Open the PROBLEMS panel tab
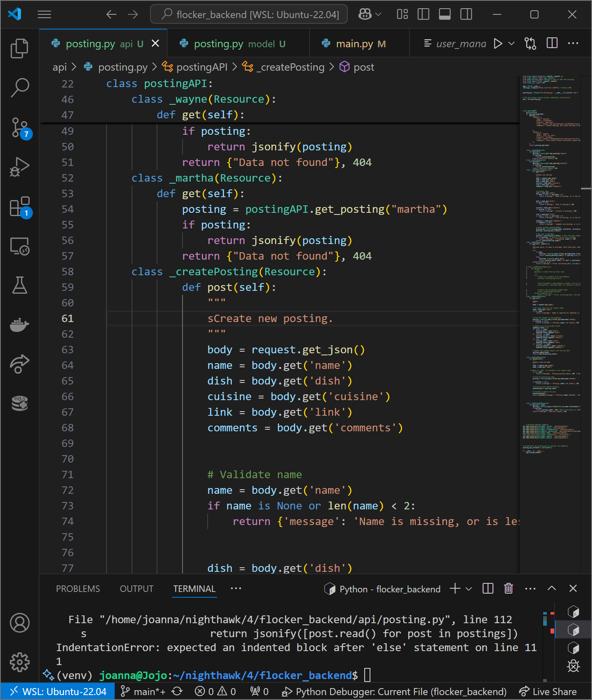This screenshot has height=700, width=592. (78, 589)
